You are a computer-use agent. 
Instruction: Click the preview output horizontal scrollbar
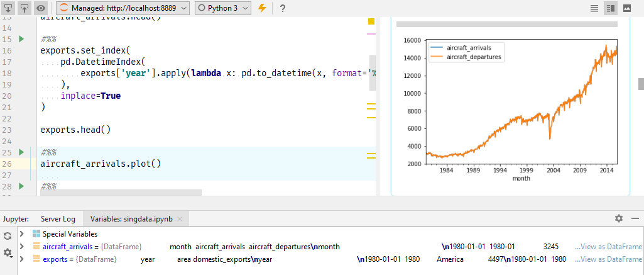(x=507, y=25)
